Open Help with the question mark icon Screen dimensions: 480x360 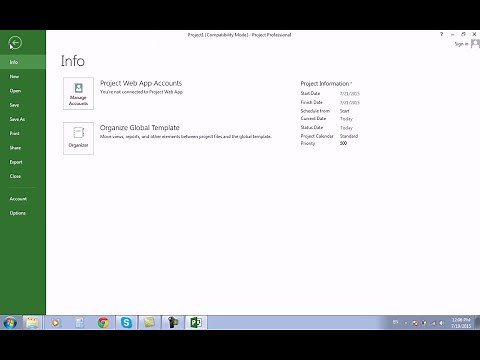(441, 34)
